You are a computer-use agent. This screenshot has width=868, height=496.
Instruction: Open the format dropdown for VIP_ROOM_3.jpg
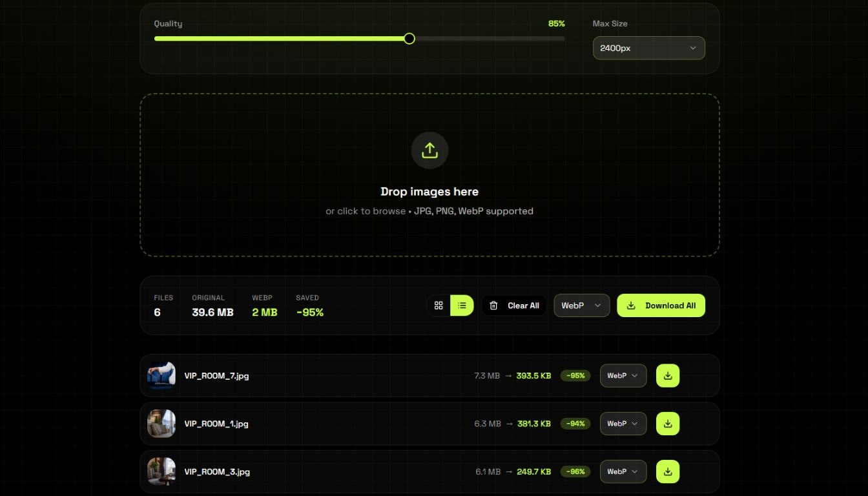pyautogui.click(x=623, y=471)
